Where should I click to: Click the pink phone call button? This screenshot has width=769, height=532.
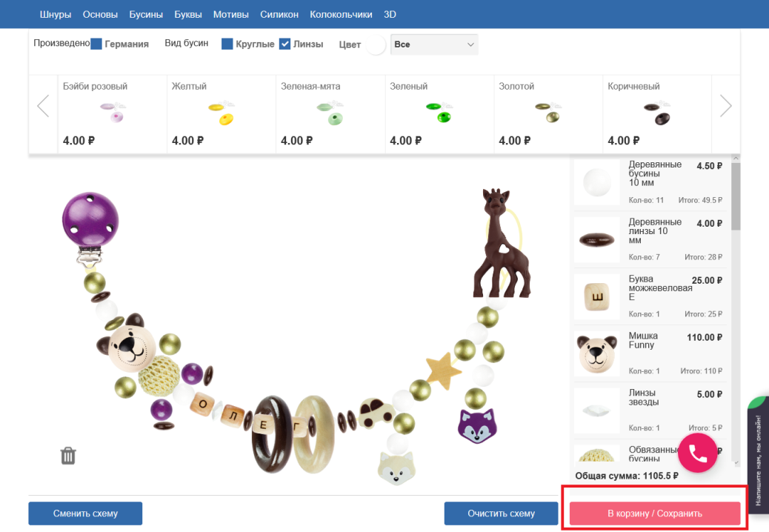click(x=697, y=453)
